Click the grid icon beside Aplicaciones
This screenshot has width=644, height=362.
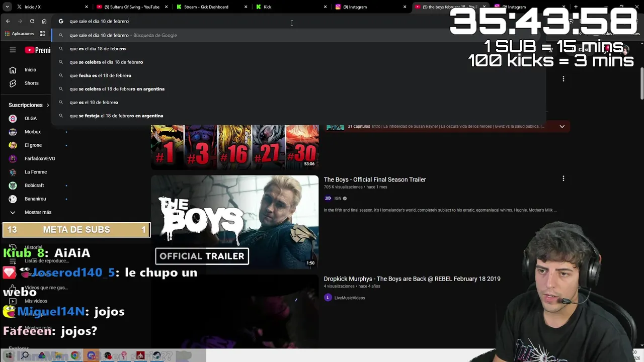coord(42,34)
